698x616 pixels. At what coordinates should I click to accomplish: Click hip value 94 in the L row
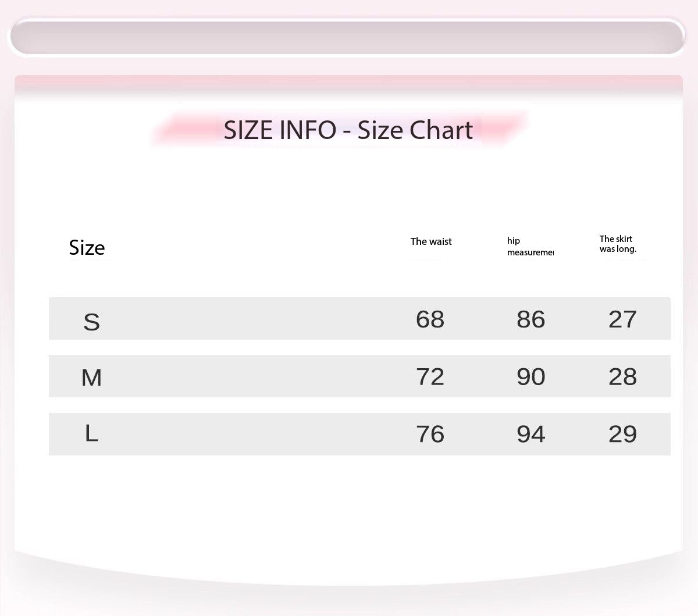pos(530,435)
